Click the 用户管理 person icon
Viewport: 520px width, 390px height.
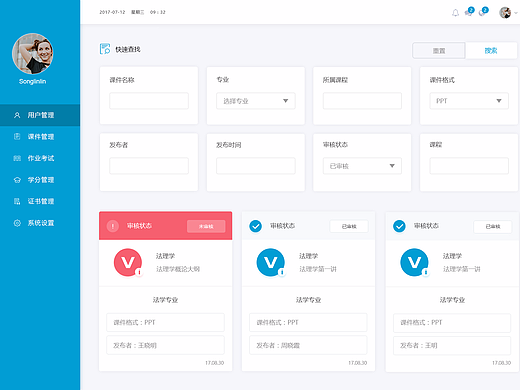tap(17, 115)
